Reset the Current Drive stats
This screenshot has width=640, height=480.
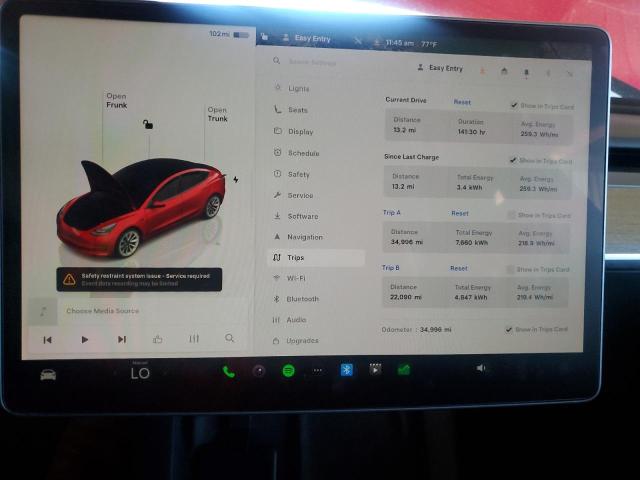click(462, 102)
